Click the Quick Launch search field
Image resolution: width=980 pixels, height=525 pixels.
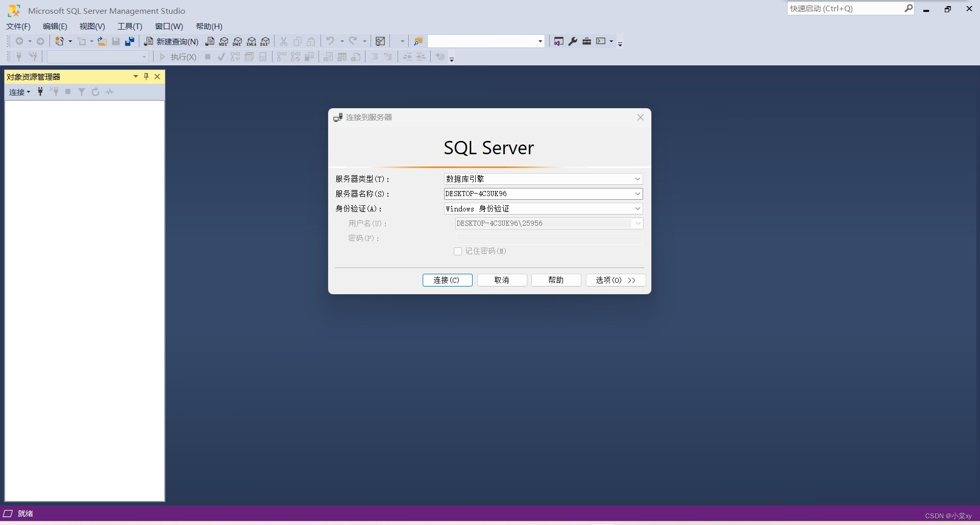845,8
